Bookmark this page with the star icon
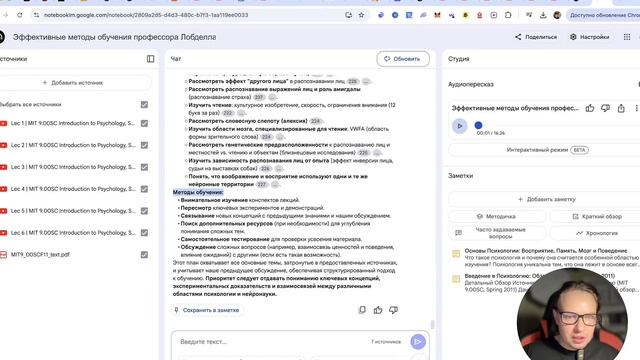Viewport: 640px width, 360px height. (x=361, y=15)
